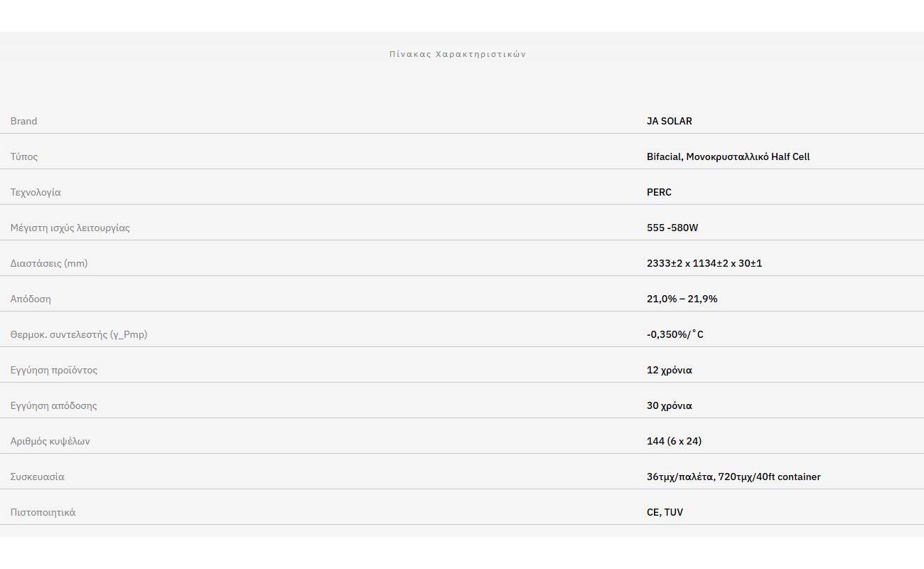Click the 12 χρόνια warranty value
Viewport: 924px width, 569px height.
pos(669,370)
